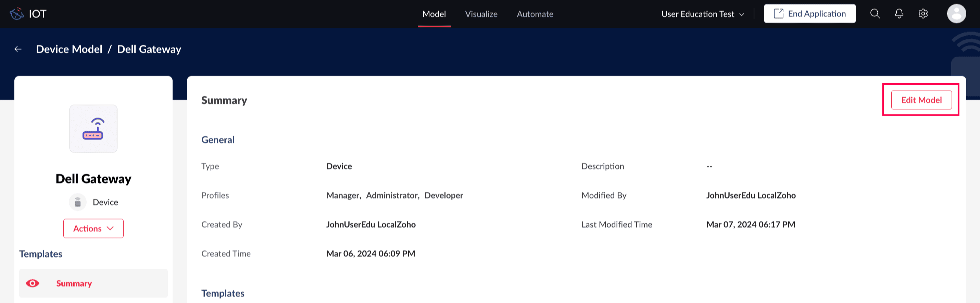Click Dell Gateway in the breadcrumb
This screenshot has height=303, width=980.
click(x=149, y=49)
